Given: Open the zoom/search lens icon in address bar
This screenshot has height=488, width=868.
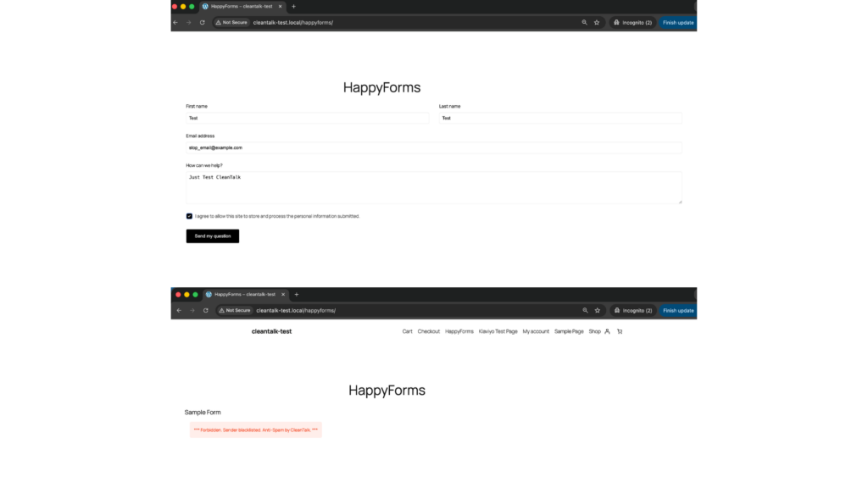Looking at the screenshot, I should coord(585,23).
